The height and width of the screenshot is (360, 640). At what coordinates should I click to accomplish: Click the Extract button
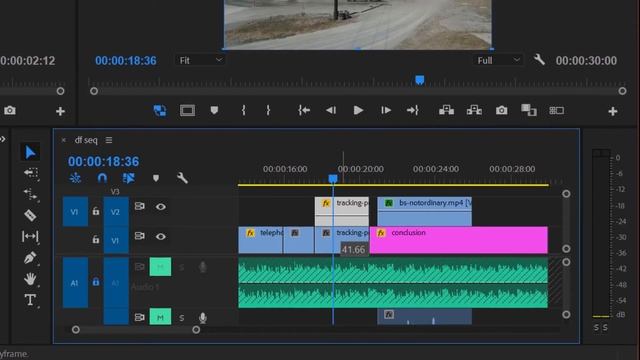pos(474,110)
